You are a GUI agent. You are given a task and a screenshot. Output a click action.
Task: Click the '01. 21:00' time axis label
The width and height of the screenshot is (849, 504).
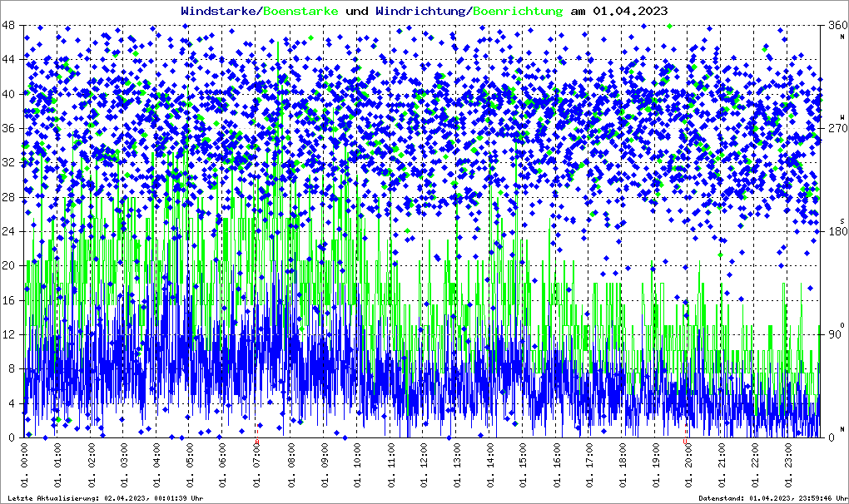[722, 465]
